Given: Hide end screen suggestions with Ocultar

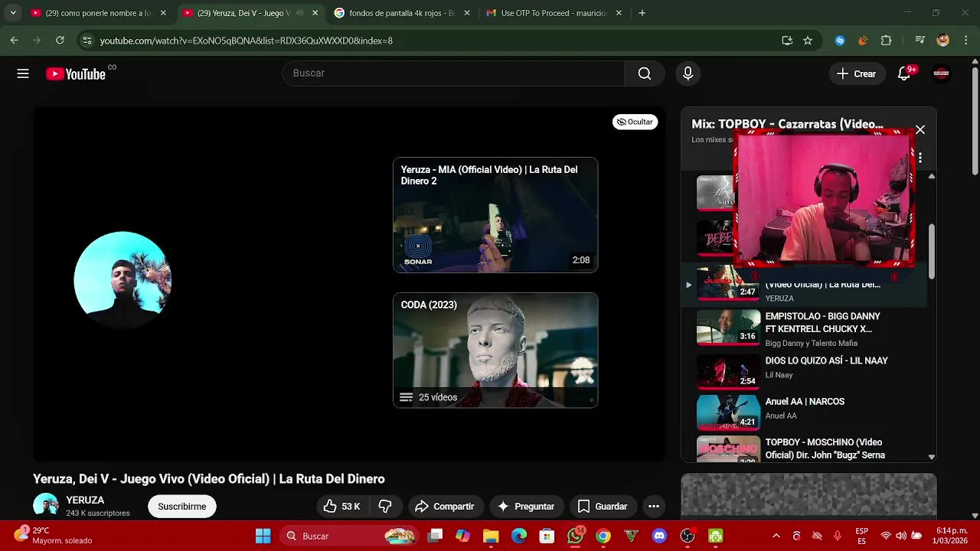Looking at the screenshot, I should tap(635, 122).
